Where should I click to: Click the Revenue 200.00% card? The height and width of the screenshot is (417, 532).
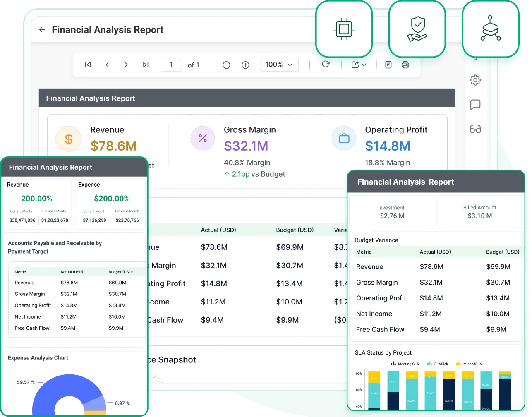(x=37, y=204)
